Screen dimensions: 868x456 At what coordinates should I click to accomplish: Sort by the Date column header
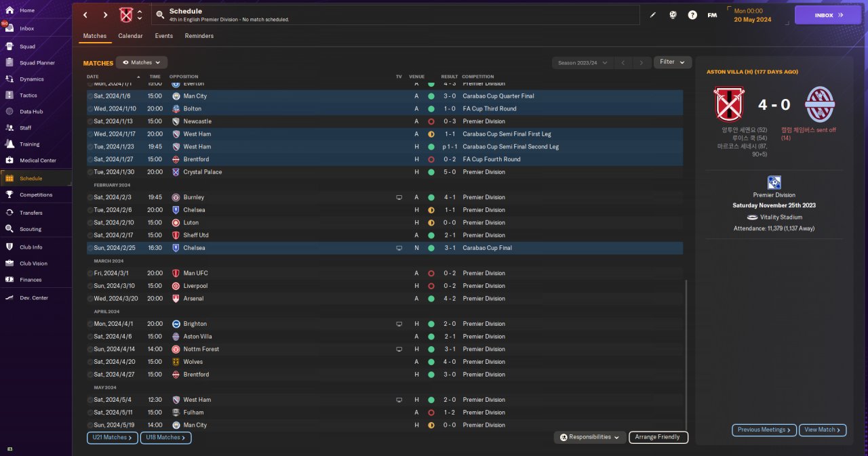click(x=93, y=77)
